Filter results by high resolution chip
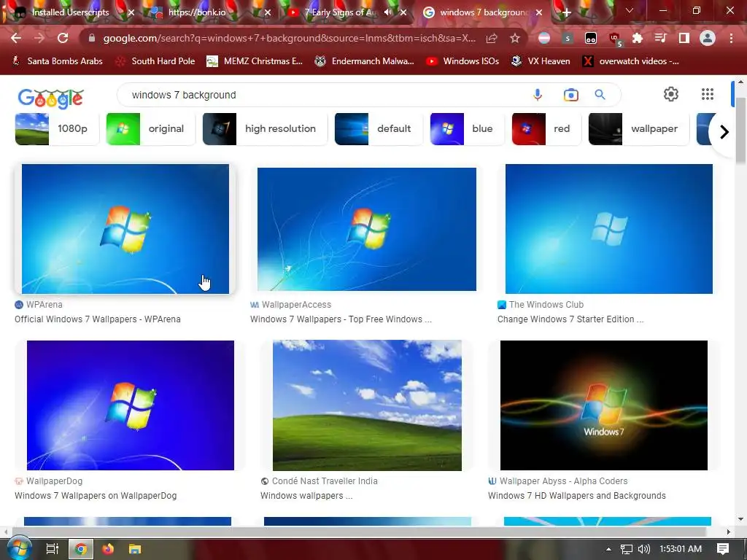 point(265,128)
